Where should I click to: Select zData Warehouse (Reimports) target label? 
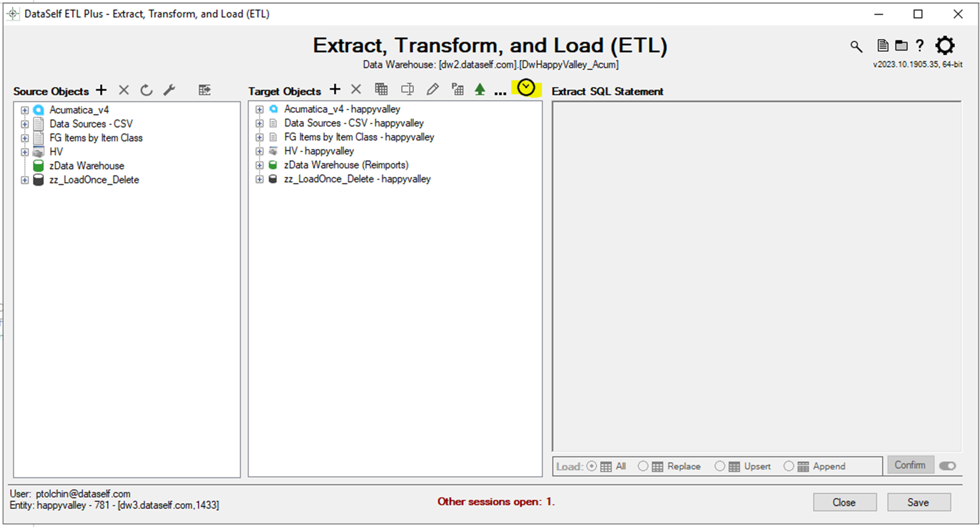(346, 165)
